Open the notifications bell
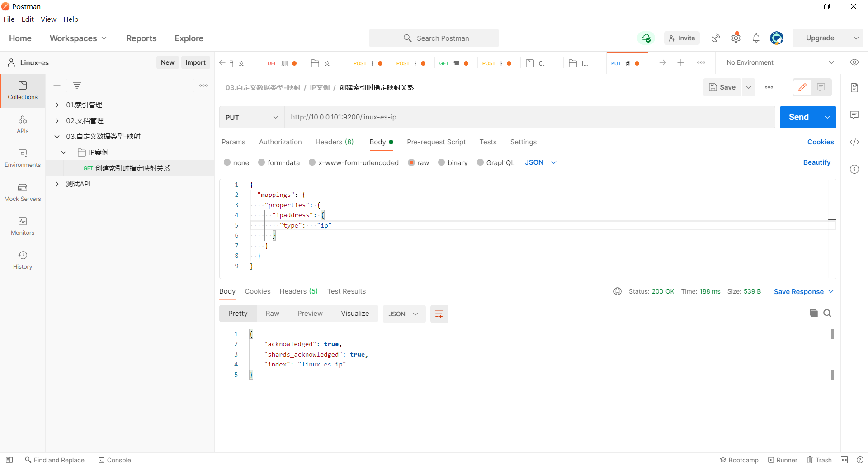This screenshot has height=466, width=868. [x=756, y=38]
